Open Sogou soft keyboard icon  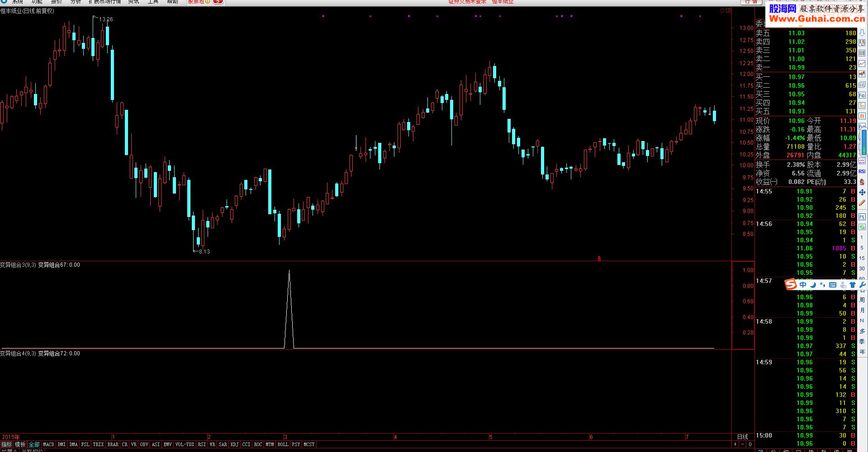[833, 285]
